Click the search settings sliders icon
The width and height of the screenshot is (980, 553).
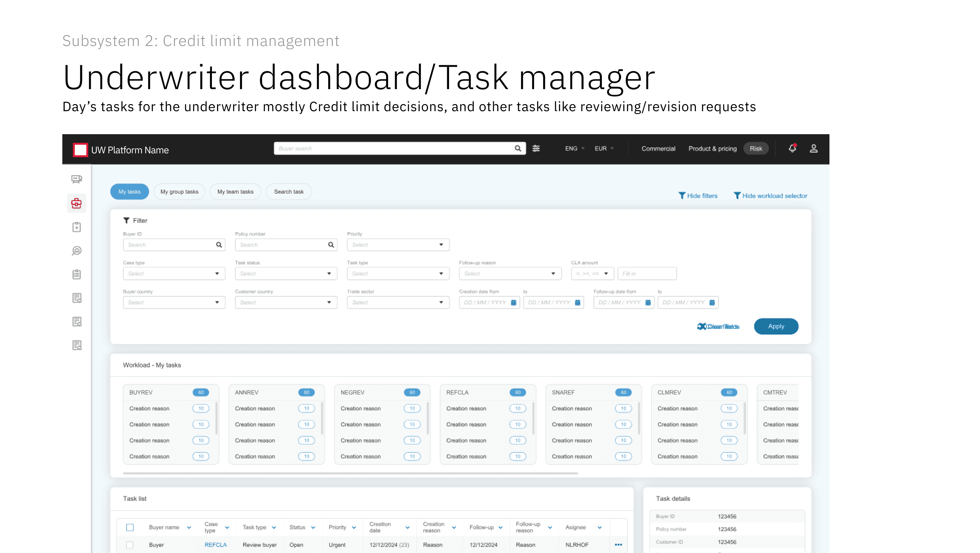pyautogui.click(x=536, y=148)
